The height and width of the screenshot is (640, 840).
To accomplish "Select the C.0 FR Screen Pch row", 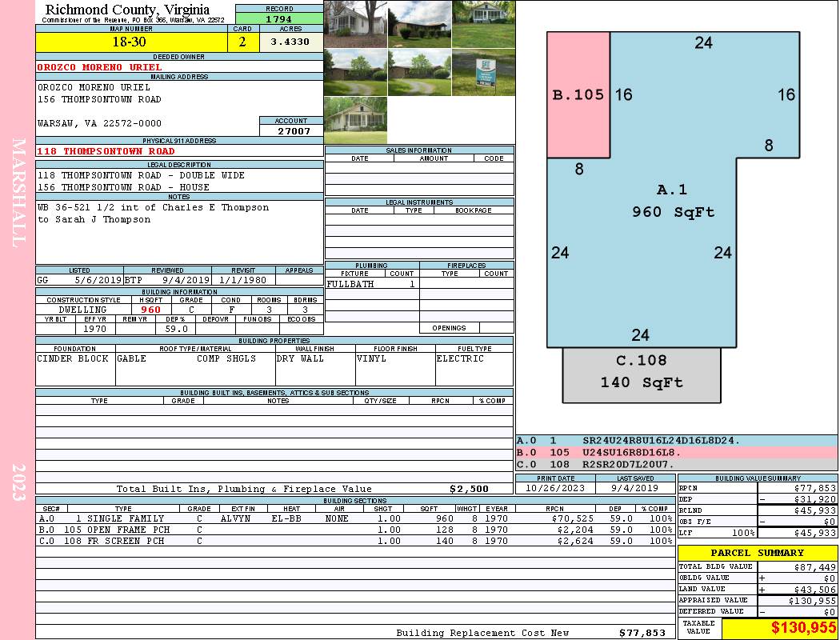I will tap(356, 541).
